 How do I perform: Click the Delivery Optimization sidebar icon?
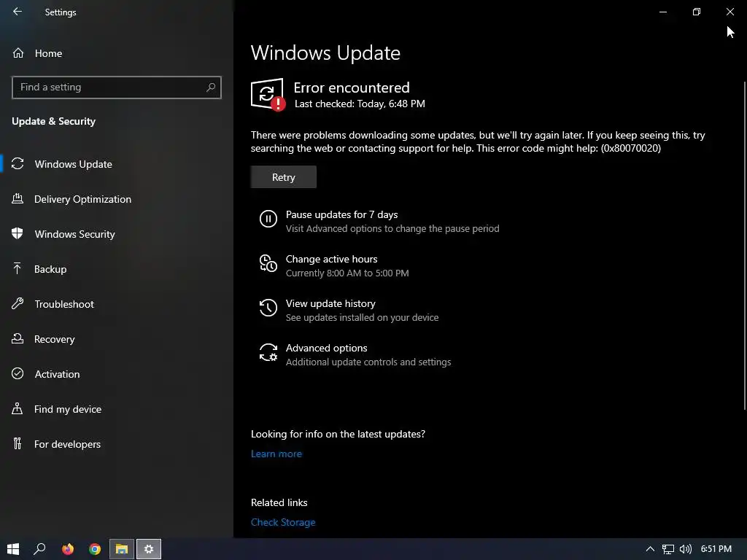(x=18, y=198)
